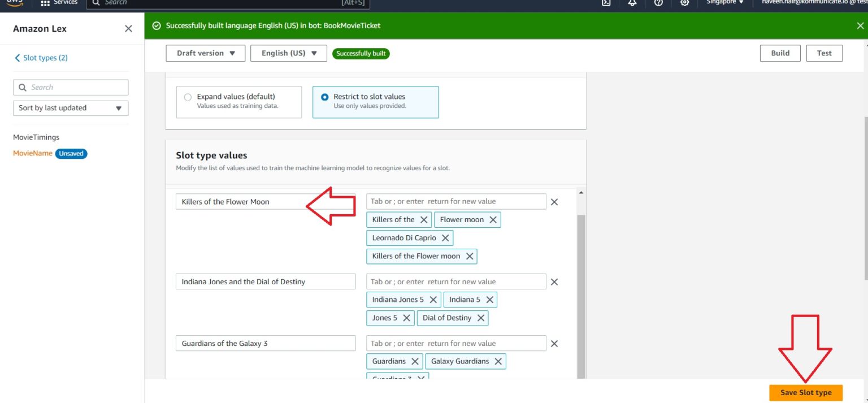Open the Draft version dropdown
Image resolution: width=868 pixels, height=403 pixels.
205,53
